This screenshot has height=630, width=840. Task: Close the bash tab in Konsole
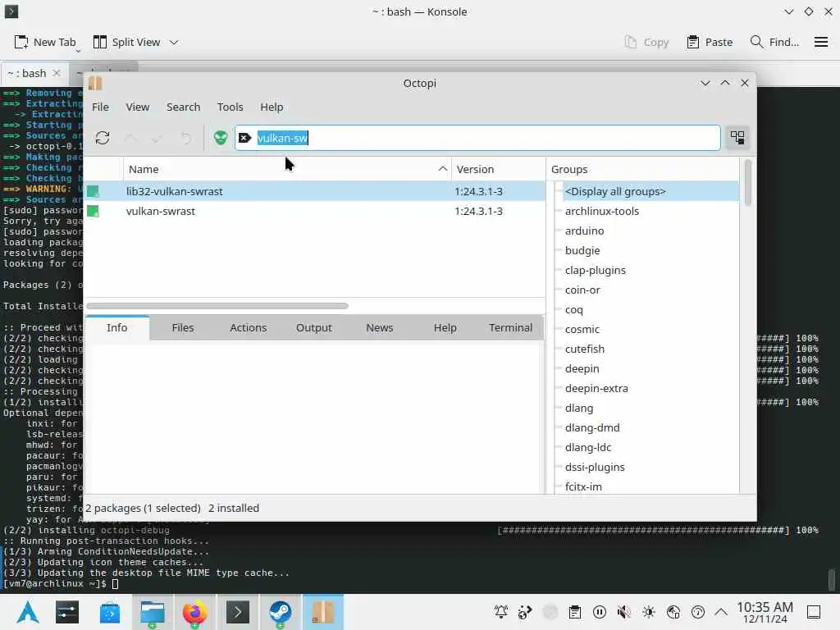tap(57, 73)
